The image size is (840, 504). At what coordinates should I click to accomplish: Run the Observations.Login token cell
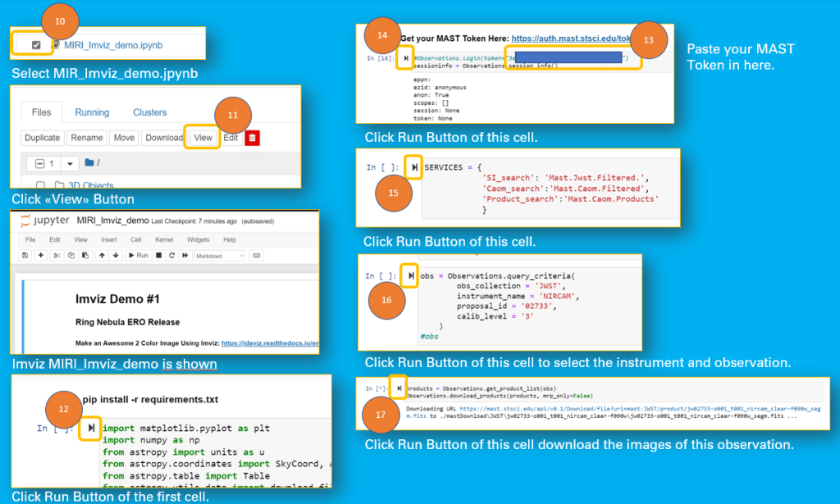click(x=405, y=59)
